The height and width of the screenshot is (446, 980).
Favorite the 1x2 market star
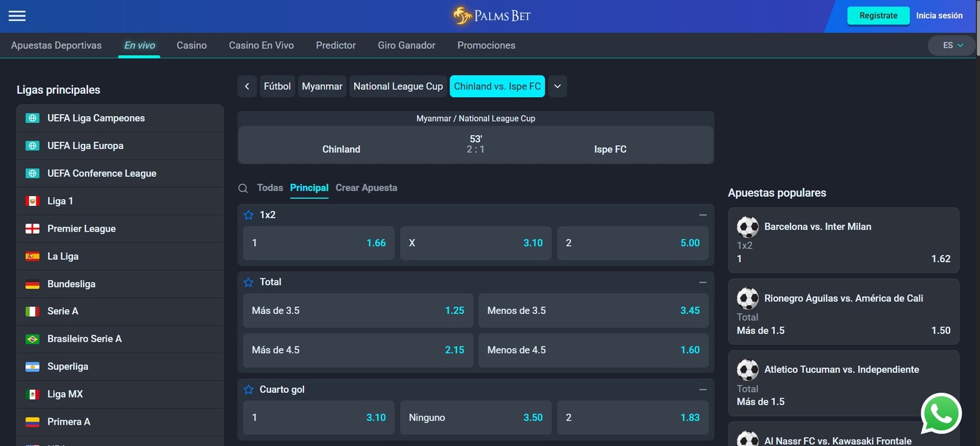coord(248,215)
